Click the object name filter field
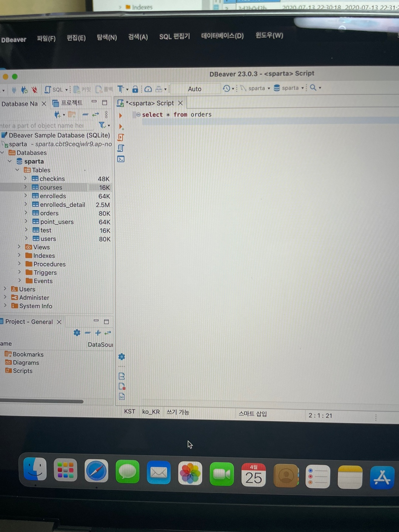The height and width of the screenshot is (532, 399). [47, 126]
